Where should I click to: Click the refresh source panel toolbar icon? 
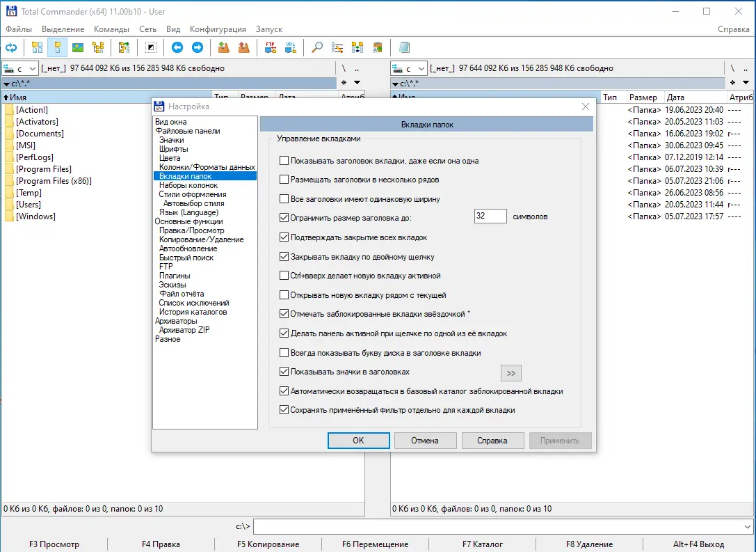[11, 47]
